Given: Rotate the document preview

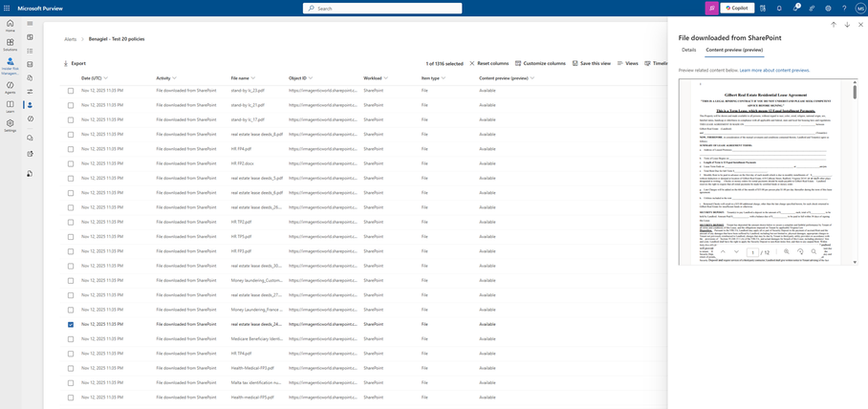Looking at the screenshot, I should click(x=800, y=252).
